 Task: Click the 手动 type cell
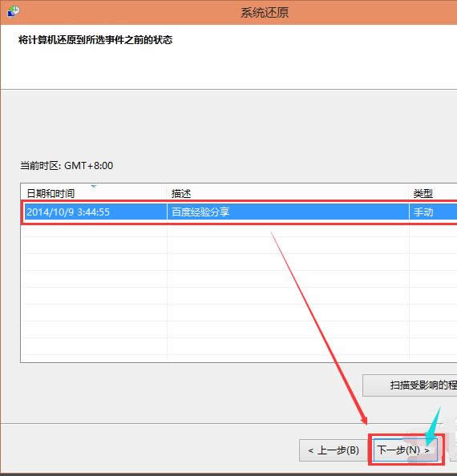click(x=423, y=212)
